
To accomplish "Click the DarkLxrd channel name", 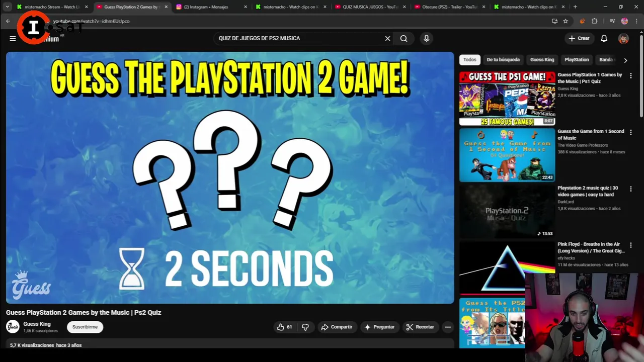I will (x=566, y=202).
